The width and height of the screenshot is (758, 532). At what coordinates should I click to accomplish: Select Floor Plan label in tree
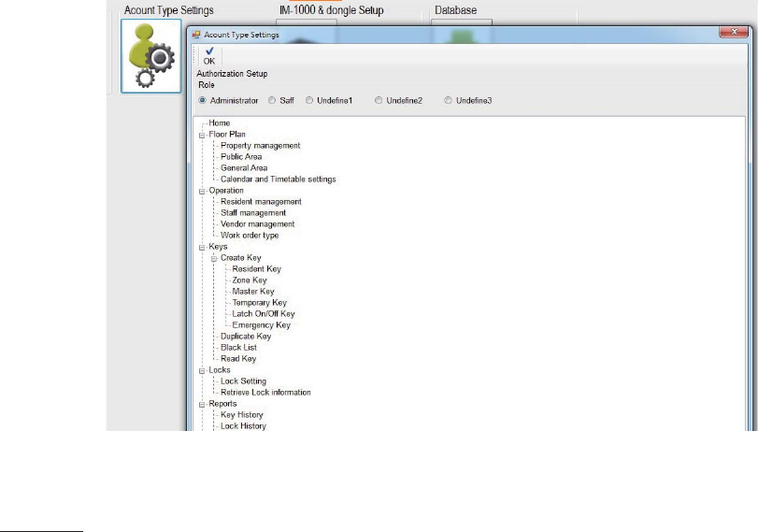coord(227,135)
